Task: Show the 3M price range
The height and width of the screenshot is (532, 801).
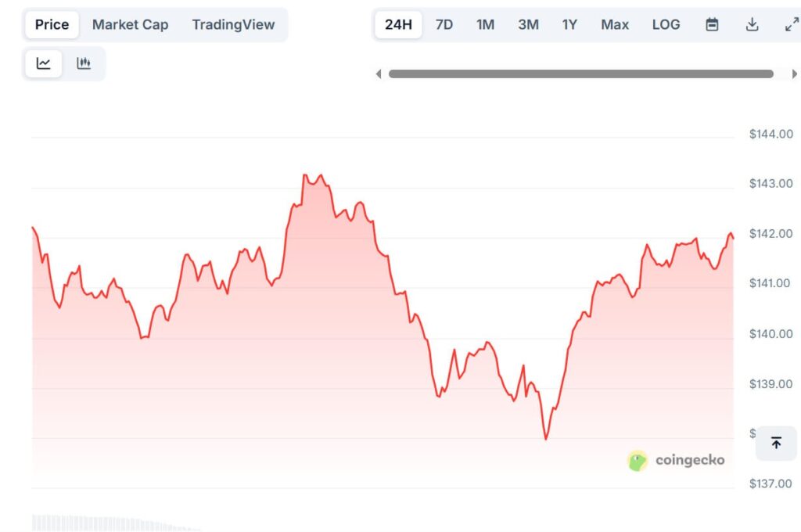Action: (528, 24)
